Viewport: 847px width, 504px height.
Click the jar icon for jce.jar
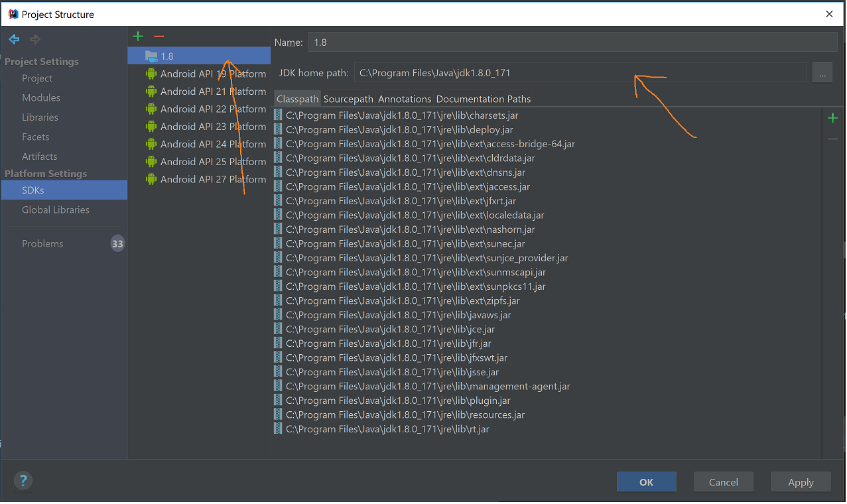pyautogui.click(x=278, y=330)
